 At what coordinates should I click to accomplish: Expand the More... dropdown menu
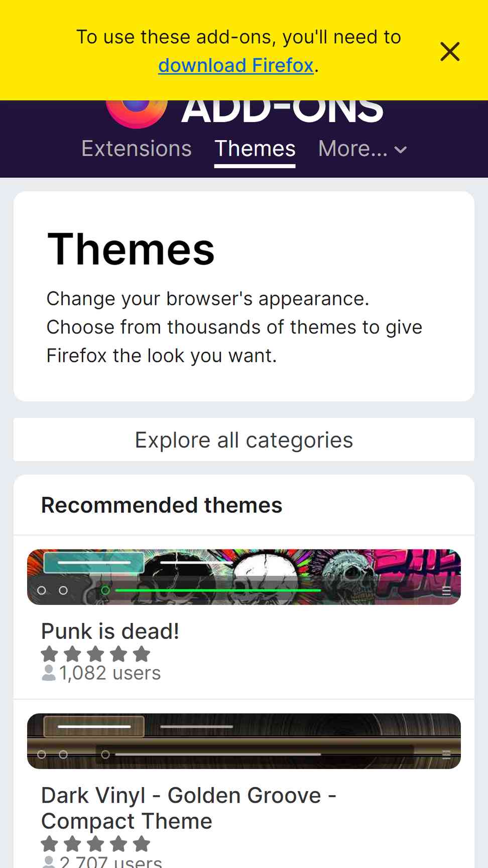click(x=362, y=149)
